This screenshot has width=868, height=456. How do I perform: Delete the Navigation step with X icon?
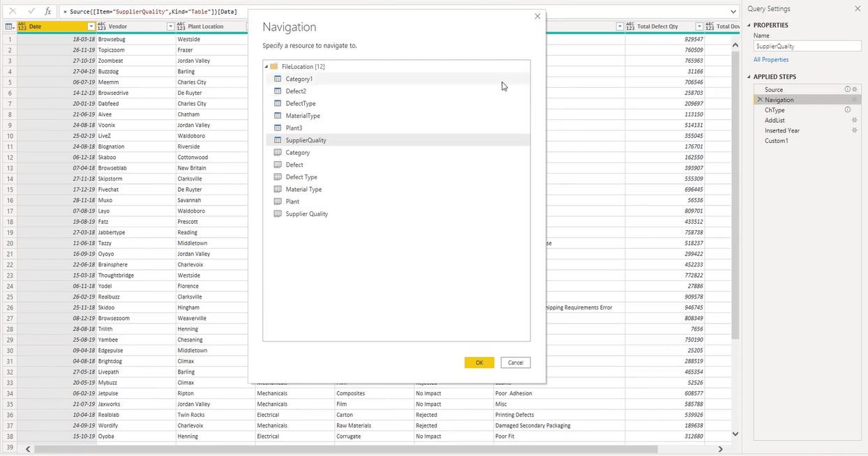(760, 100)
